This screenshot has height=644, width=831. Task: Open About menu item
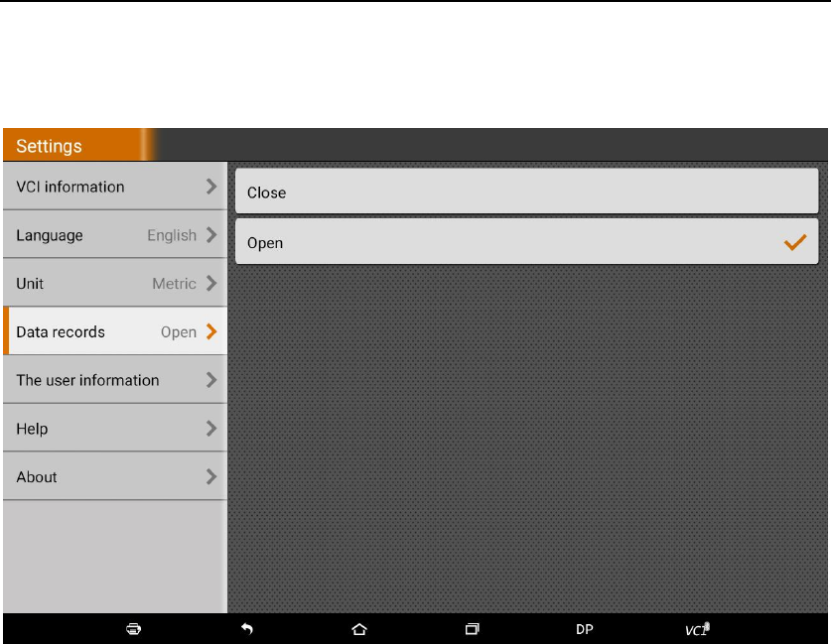(x=115, y=476)
